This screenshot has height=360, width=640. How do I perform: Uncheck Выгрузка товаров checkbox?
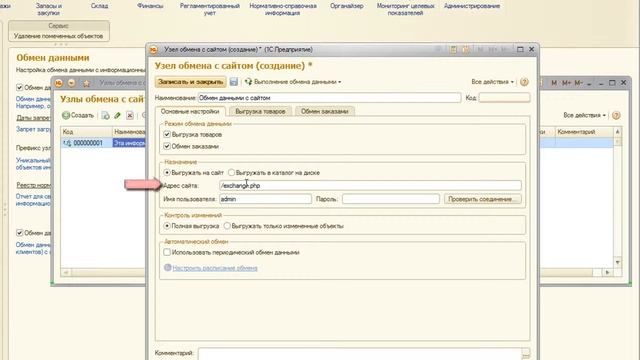click(167, 134)
